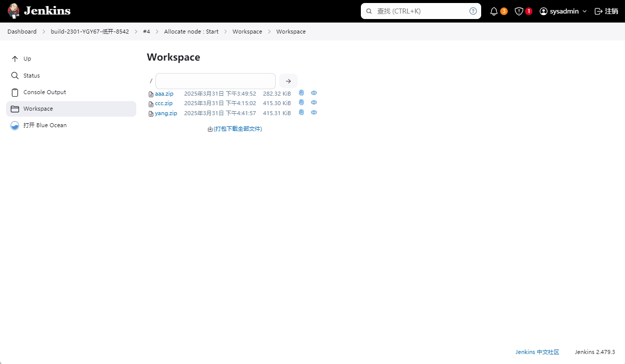Click the file icon of yang.zip
Viewport: 625px width, 364px height.
[x=151, y=114]
